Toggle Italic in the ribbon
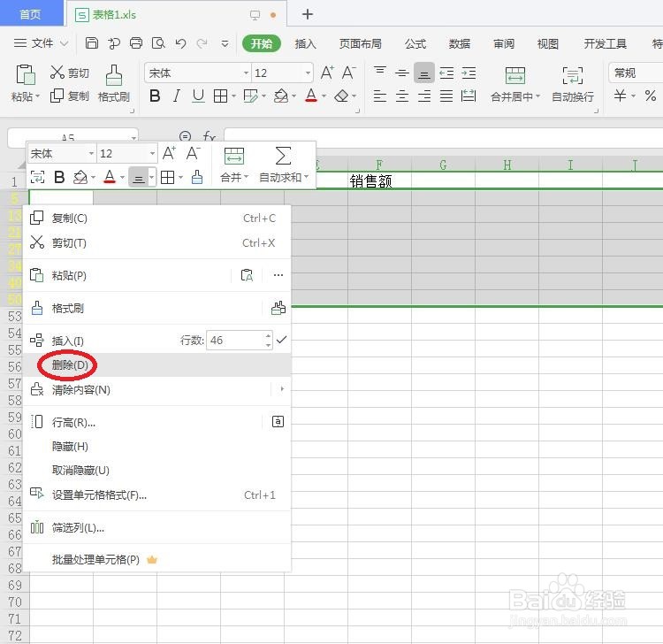This screenshot has height=644, width=663. 176,96
